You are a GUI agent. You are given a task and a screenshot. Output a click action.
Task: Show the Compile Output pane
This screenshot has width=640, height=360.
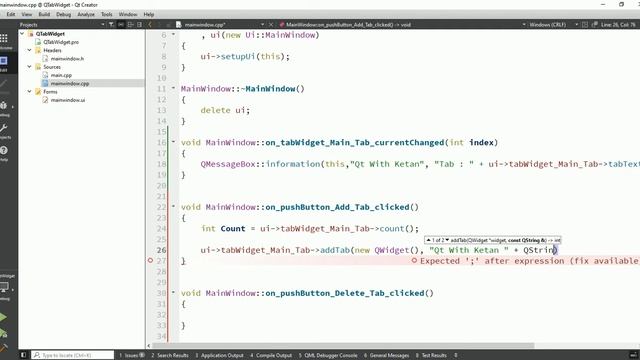tap(271, 356)
